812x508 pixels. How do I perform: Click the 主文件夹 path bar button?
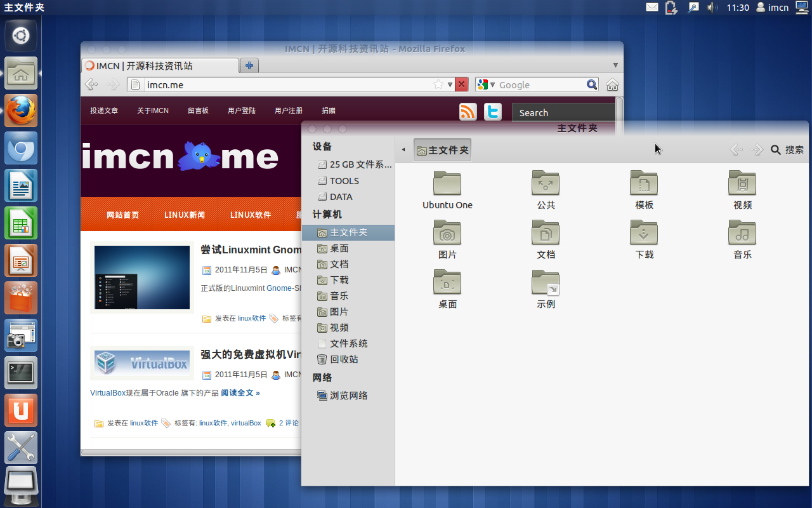(x=442, y=150)
